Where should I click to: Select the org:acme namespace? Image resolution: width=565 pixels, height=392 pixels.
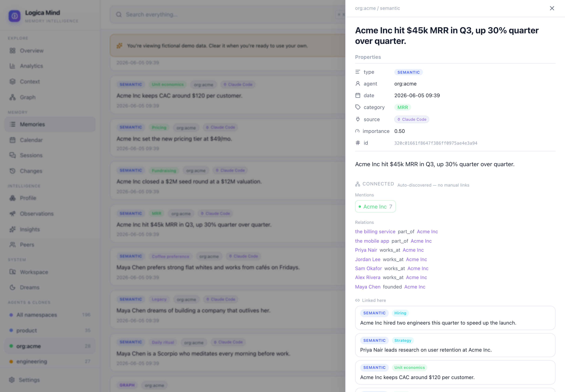[x=50, y=346]
